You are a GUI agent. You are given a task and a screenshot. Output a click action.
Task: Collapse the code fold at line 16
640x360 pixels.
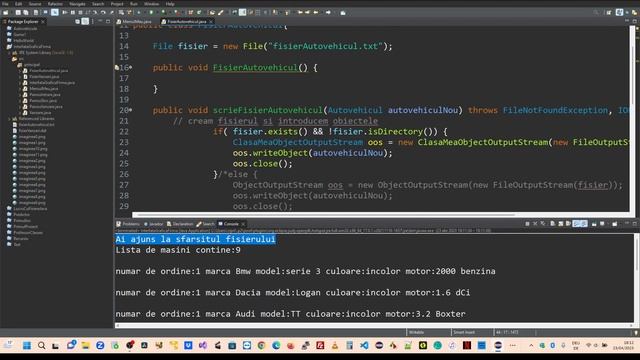(131, 67)
